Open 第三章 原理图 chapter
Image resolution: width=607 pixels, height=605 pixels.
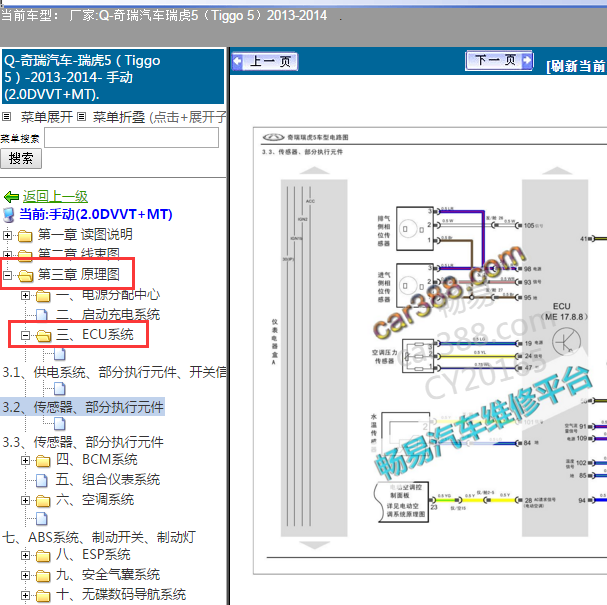tap(79, 274)
